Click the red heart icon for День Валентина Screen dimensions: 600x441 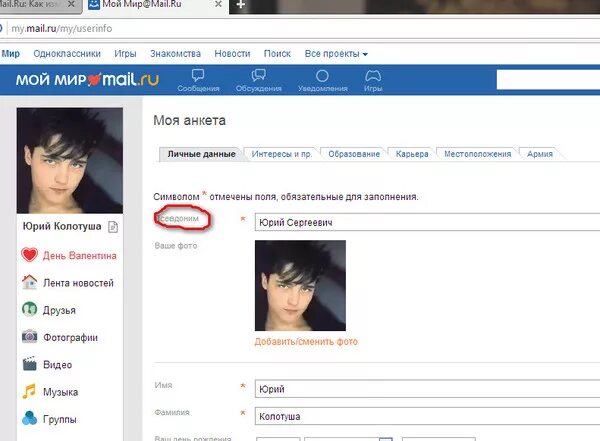[x=29, y=255]
